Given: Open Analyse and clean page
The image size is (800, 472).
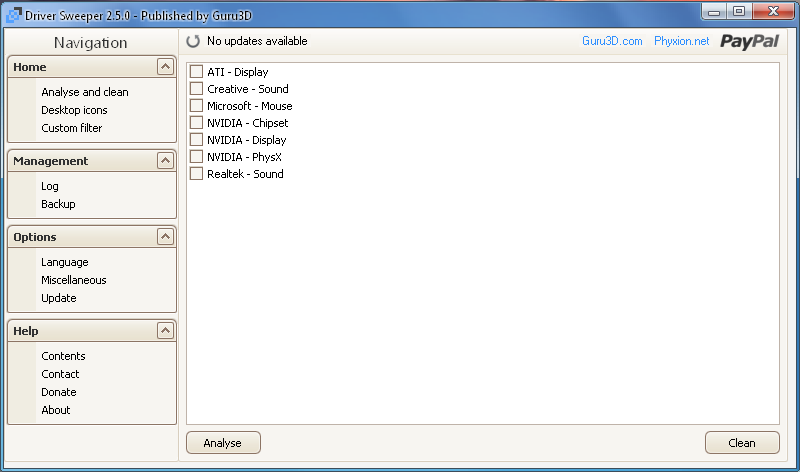Looking at the screenshot, I should (85, 92).
